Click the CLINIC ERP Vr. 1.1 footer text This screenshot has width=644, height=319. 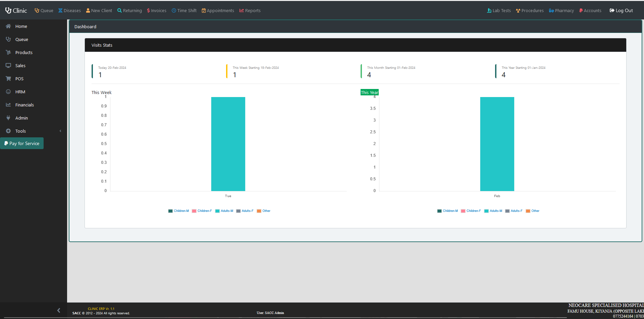coord(101,309)
